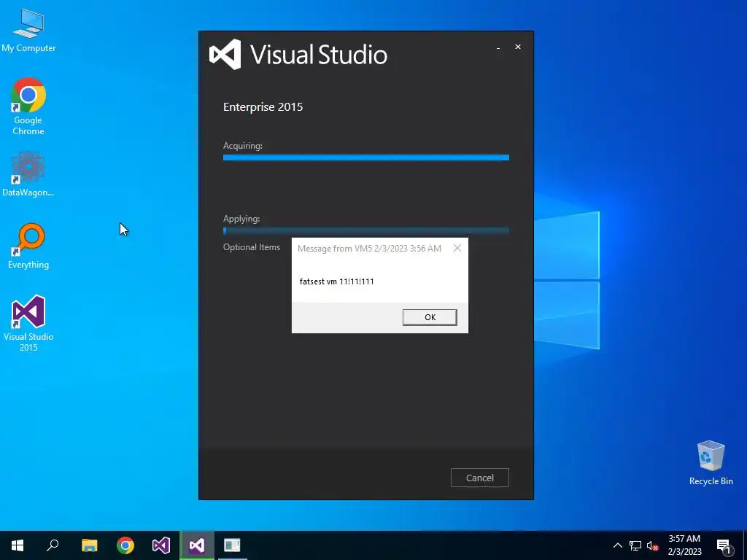This screenshot has height=560, width=747.
Task: Click the network status tray icon
Action: click(635, 545)
